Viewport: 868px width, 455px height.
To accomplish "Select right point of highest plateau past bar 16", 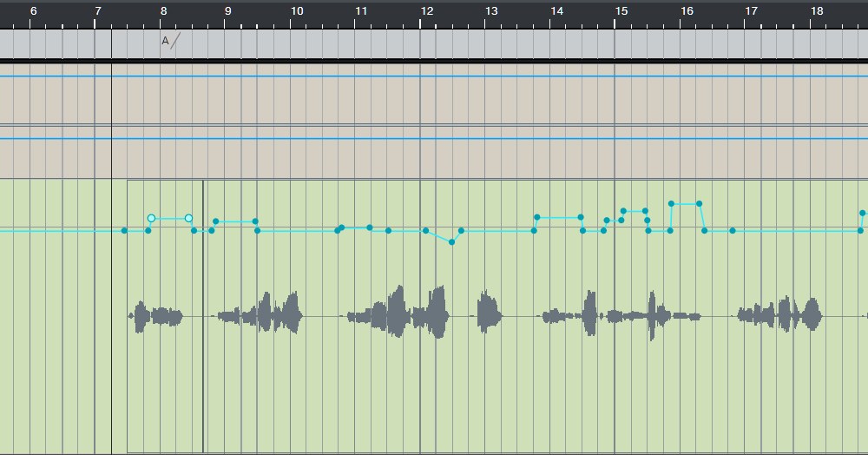I will [x=700, y=204].
